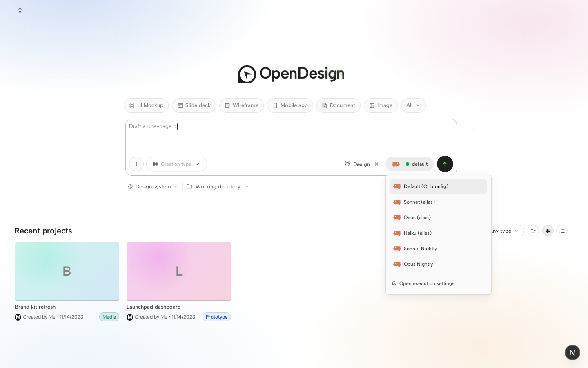The image size is (588, 368).
Task: Open the Brand kit refresh thumbnail
Action: click(67, 271)
